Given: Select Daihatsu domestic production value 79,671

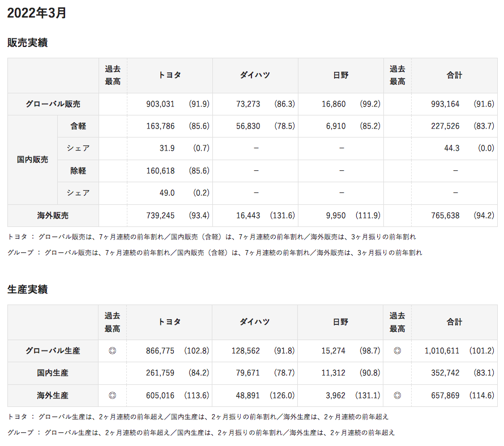Looking at the screenshot, I should [247, 373].
